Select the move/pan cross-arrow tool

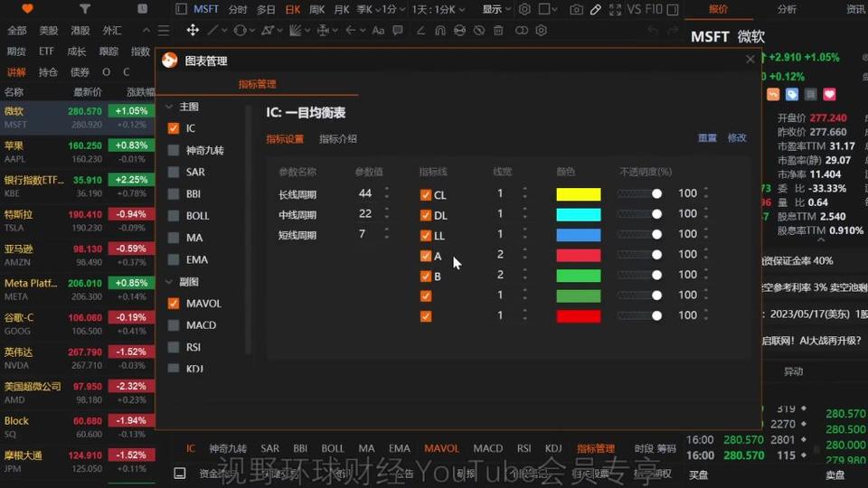[192, 30]
